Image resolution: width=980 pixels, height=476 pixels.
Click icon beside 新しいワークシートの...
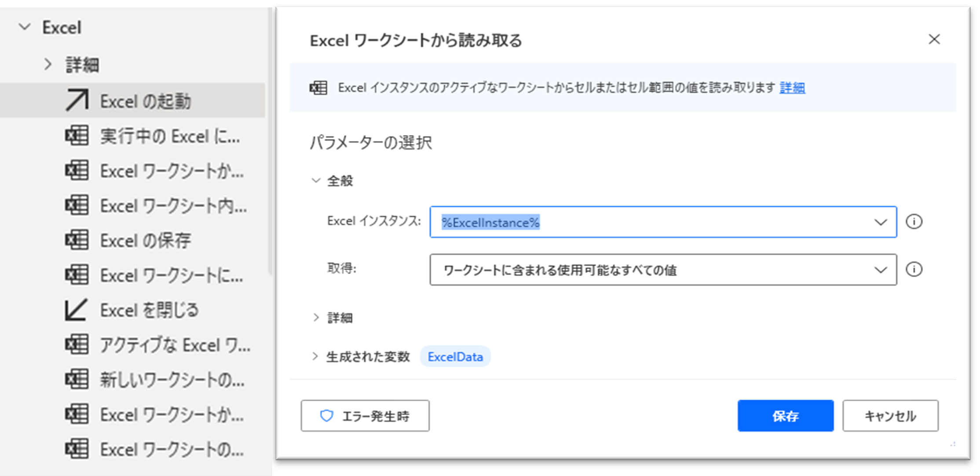pyautogui.click(x=77, y=379)
